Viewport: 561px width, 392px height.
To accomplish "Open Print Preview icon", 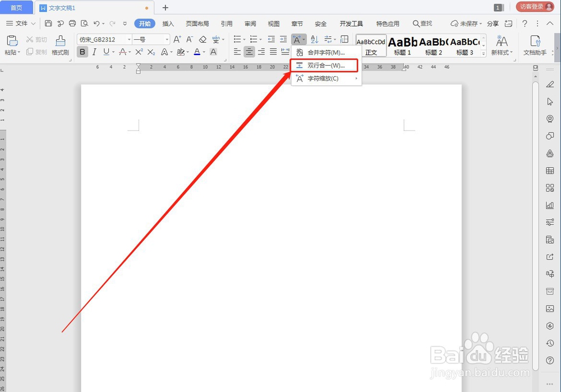I will [85, 24].
